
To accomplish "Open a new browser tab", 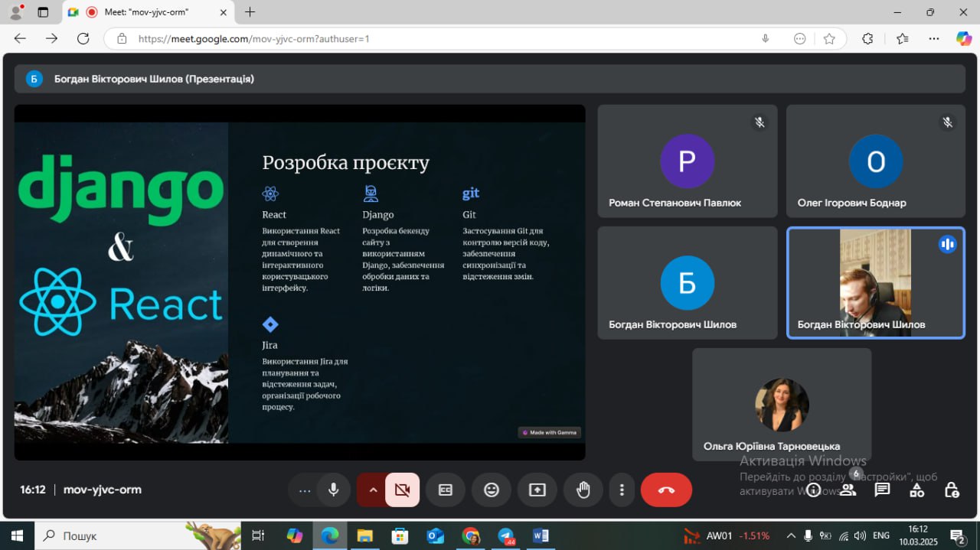I will click(250, 12).
